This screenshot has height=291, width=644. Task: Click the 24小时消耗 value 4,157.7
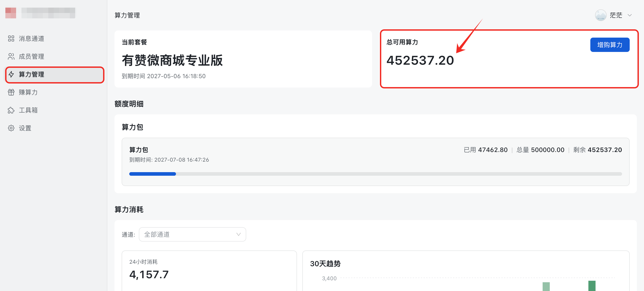(x=149, y=274)
